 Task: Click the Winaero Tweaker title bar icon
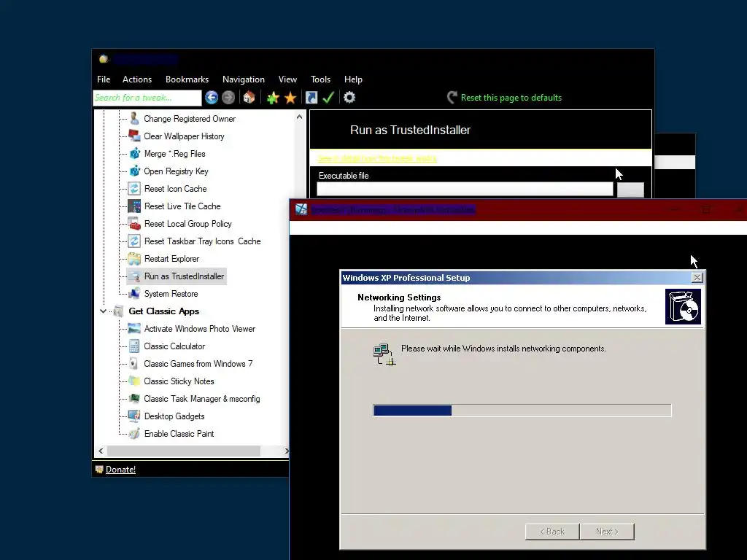tap(104, 59)
